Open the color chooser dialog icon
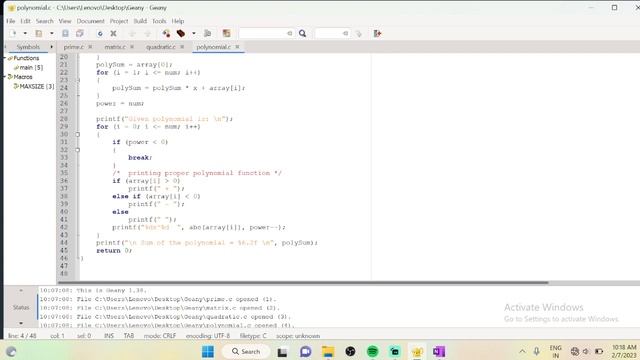The image size is (640, 360). (227, 33)
